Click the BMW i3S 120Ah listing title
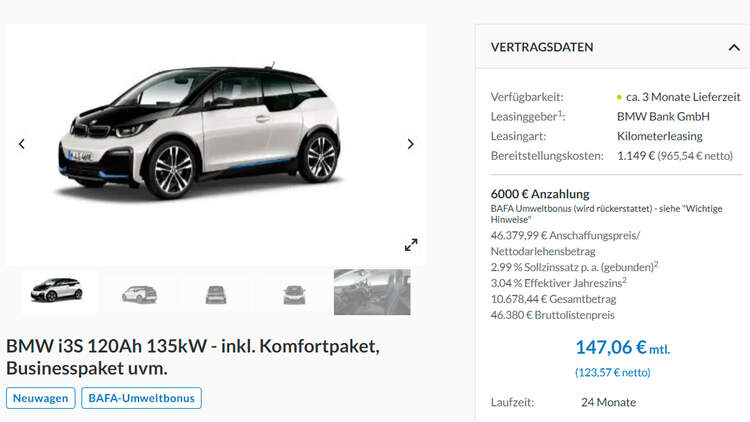 coord(193,357)
